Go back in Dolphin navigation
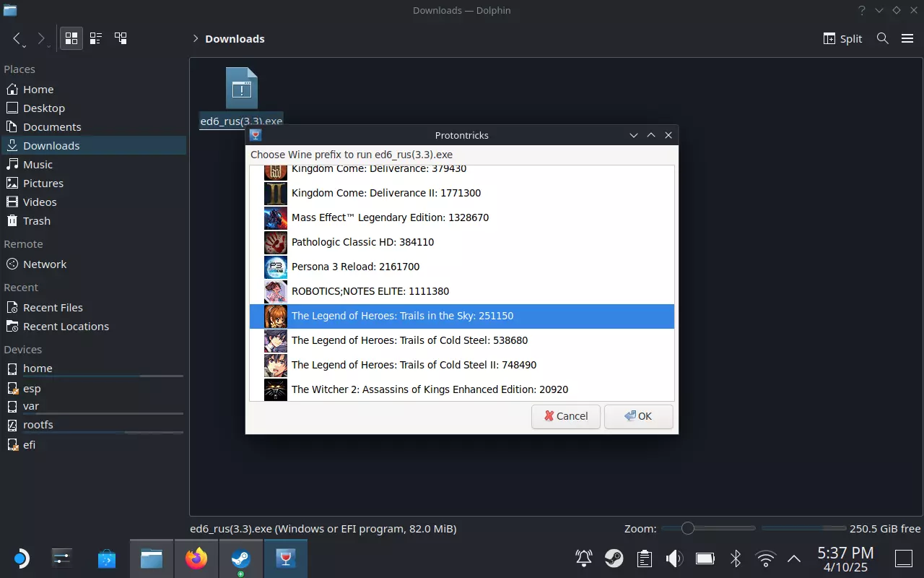The height and width of the screenshot is (578, 924). click(x=17, y=39)
